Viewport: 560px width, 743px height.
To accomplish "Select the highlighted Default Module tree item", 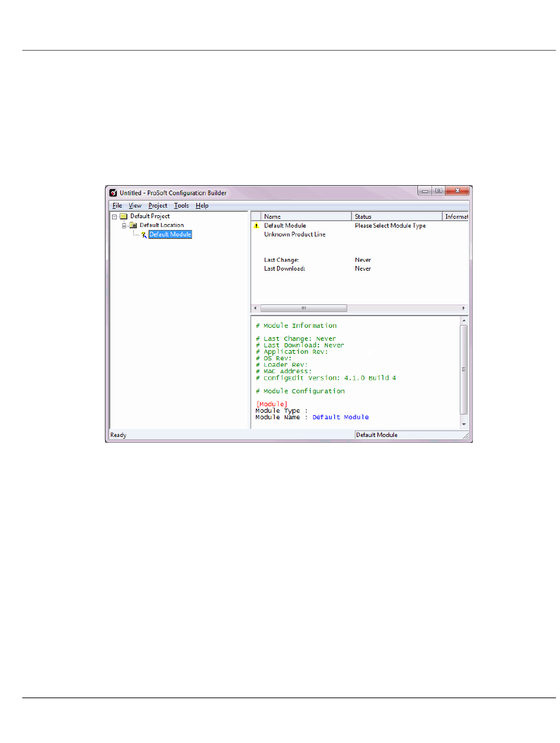I will point(170,235).
